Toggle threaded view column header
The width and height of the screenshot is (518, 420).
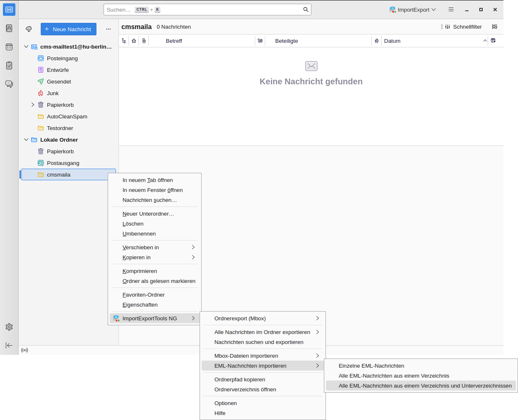[124, 41]
